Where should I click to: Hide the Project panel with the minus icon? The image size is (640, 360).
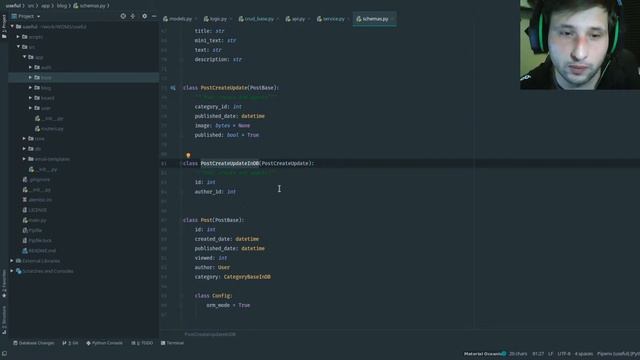click(154, 16)
